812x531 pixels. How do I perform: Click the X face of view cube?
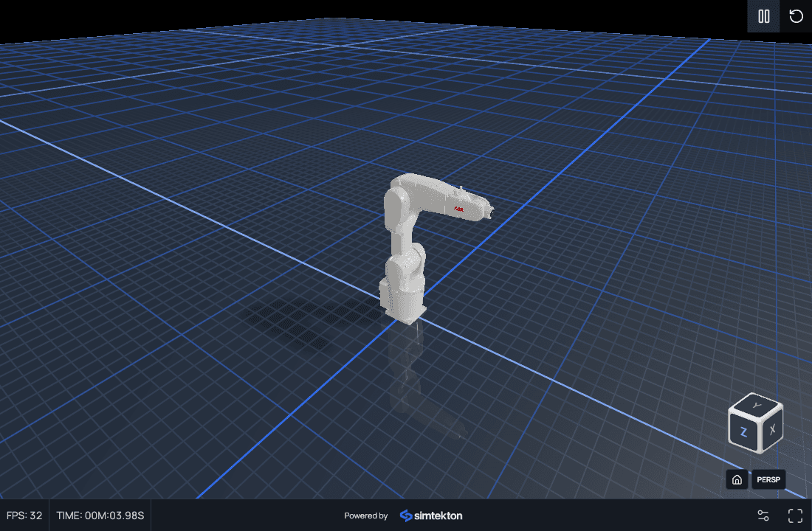(x=771, y=429)
